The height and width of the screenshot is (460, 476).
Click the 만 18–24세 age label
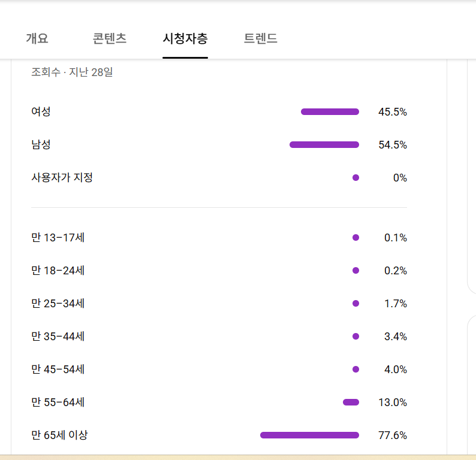(x=58, y=271)
